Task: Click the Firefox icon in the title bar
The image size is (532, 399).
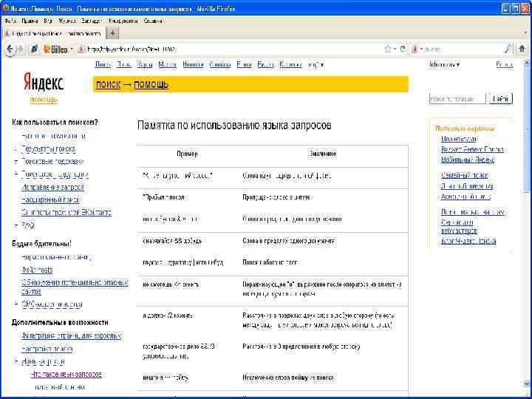Action: (x=5, y=8)
